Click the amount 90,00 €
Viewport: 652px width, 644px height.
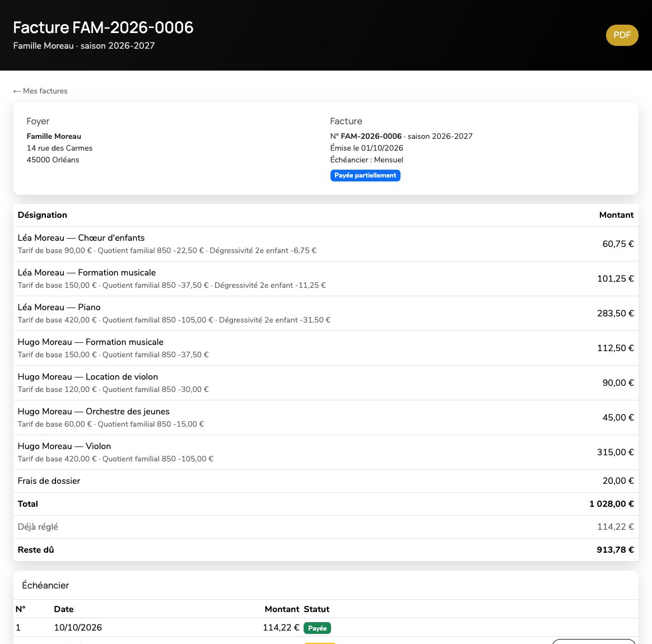tap(618, 383)
